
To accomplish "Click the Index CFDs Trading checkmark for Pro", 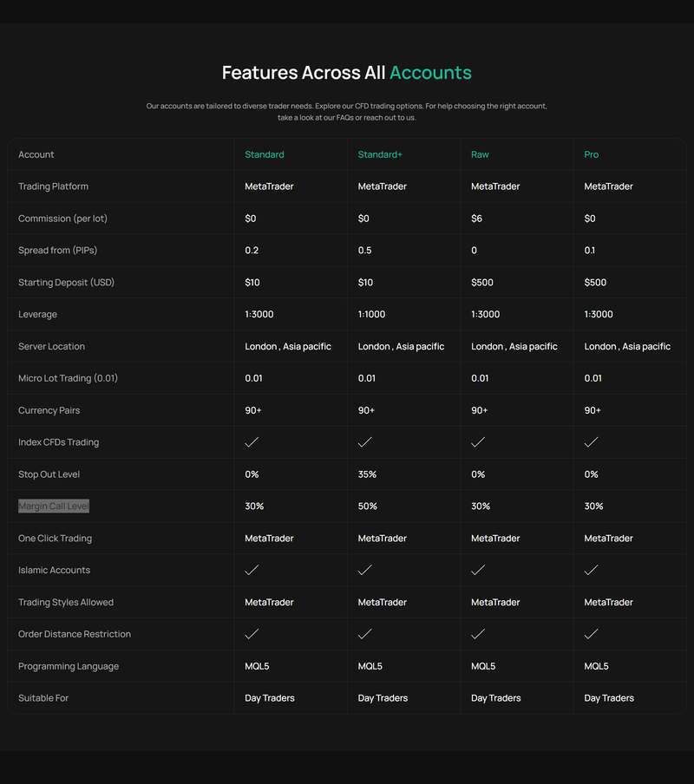I will pyautogui.click(x=591, y=442).
